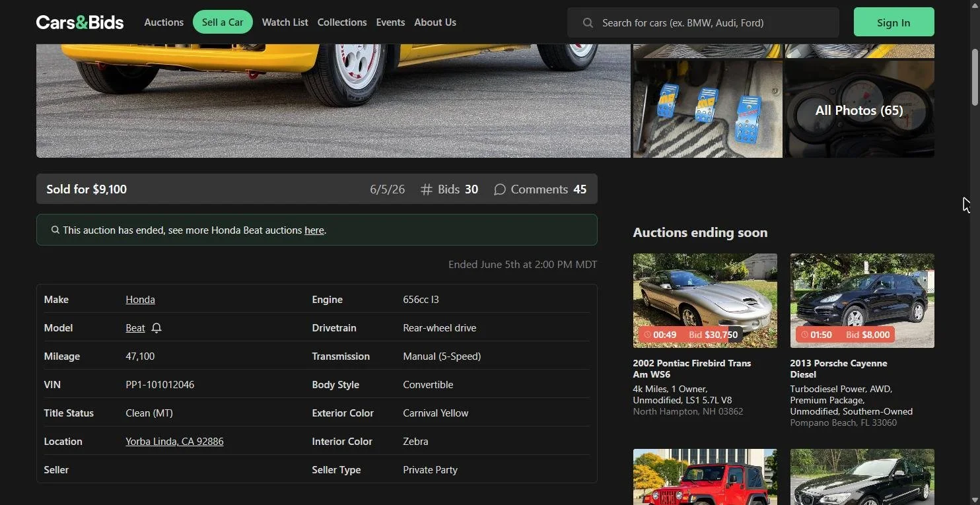Click the 01:50 countdown timer on the Cayenne
This screenshot has width=980, height=505.
(x=816, y=335)
